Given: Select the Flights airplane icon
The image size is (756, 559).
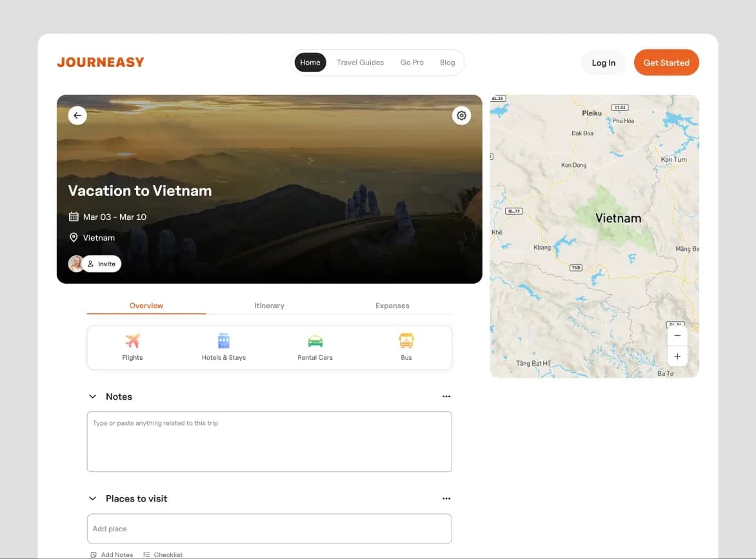Looking at the screenshot, I should (133, 340).
